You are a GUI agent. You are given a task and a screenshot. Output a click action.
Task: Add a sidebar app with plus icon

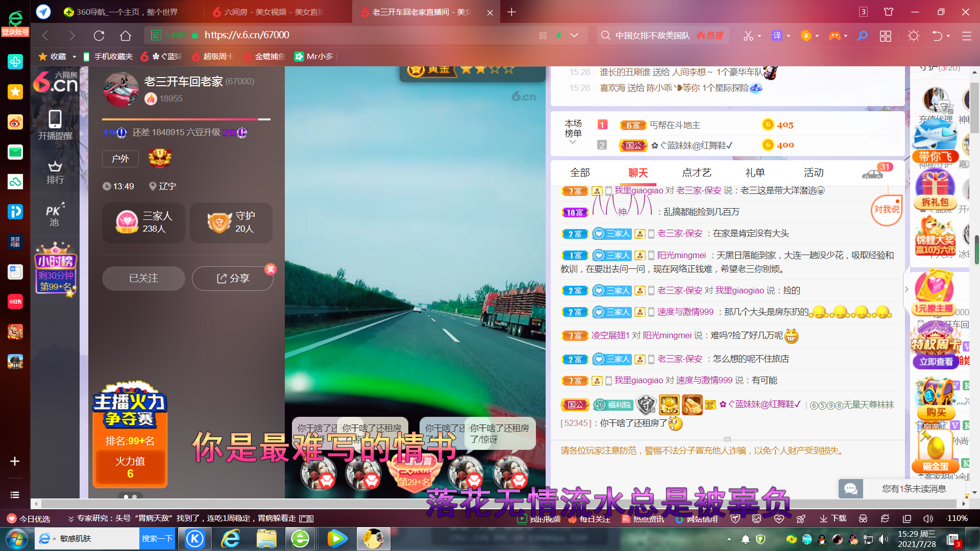pos(15,461)
